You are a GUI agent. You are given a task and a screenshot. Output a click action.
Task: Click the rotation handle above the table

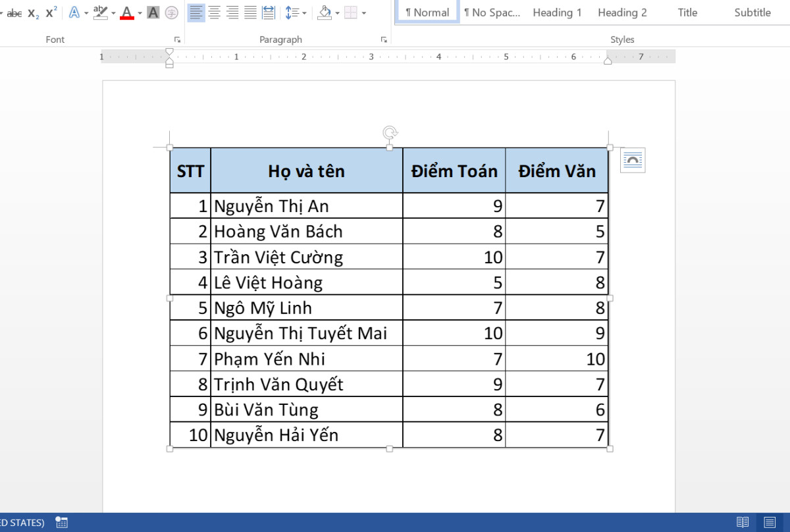click(389, 133)
